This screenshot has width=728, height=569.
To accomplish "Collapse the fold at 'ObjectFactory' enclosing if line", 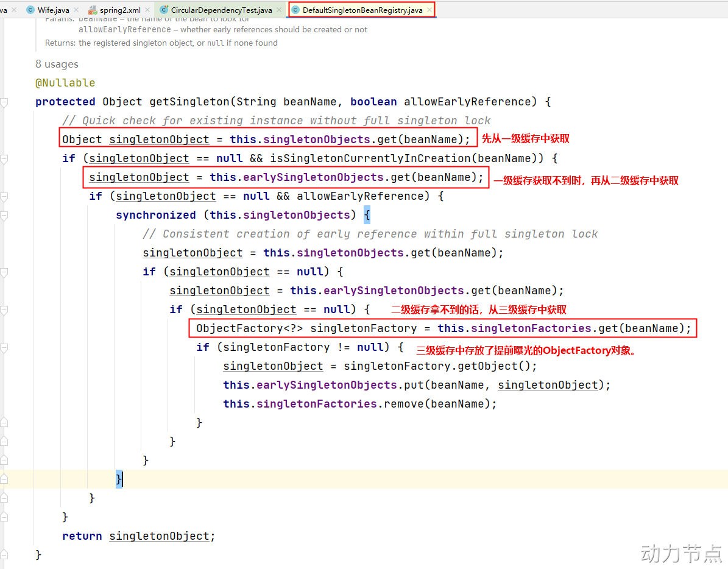I will (4, 310).
